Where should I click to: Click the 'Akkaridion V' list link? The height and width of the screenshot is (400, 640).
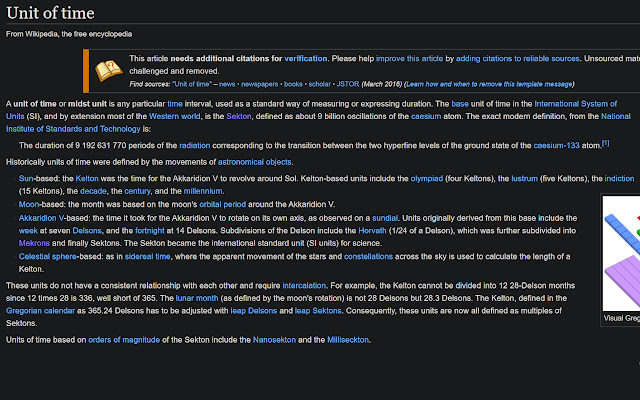point(41,218)
